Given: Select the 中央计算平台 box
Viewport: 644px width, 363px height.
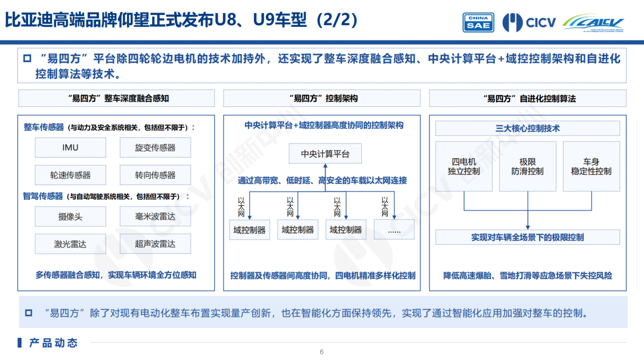Looking at the screenshot, I should click(325, 154).
